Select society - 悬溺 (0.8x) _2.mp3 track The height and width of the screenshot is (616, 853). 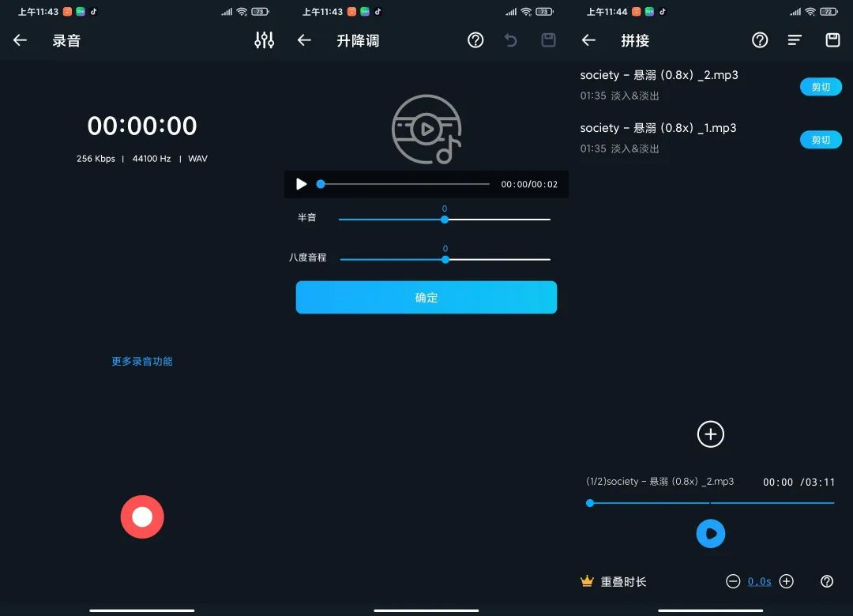click(659, 75)
